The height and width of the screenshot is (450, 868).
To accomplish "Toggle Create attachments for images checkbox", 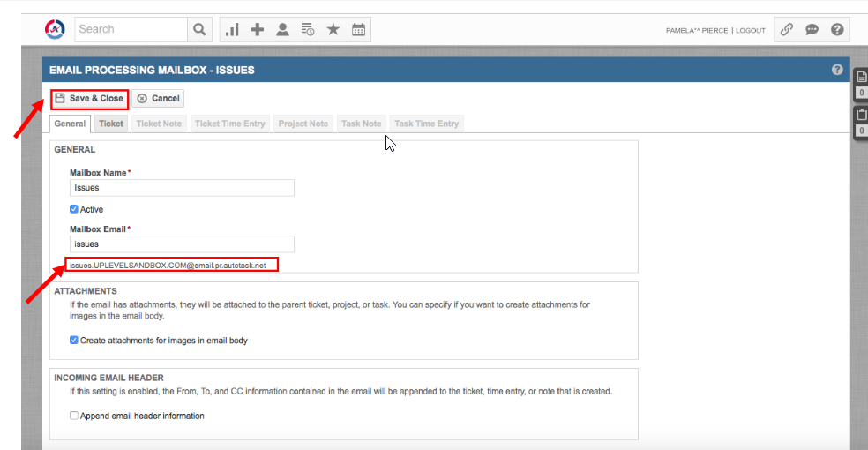I will point(73,340).
